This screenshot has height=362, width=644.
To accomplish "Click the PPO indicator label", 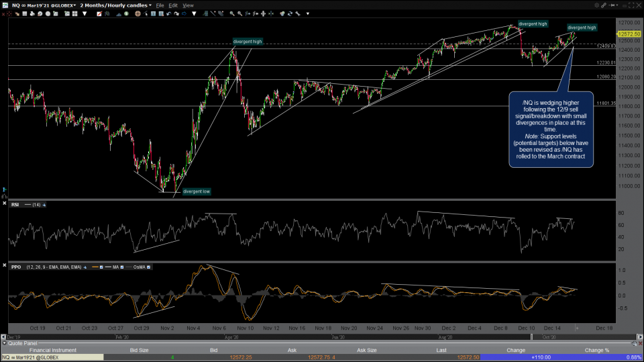I will coord(16,267).
